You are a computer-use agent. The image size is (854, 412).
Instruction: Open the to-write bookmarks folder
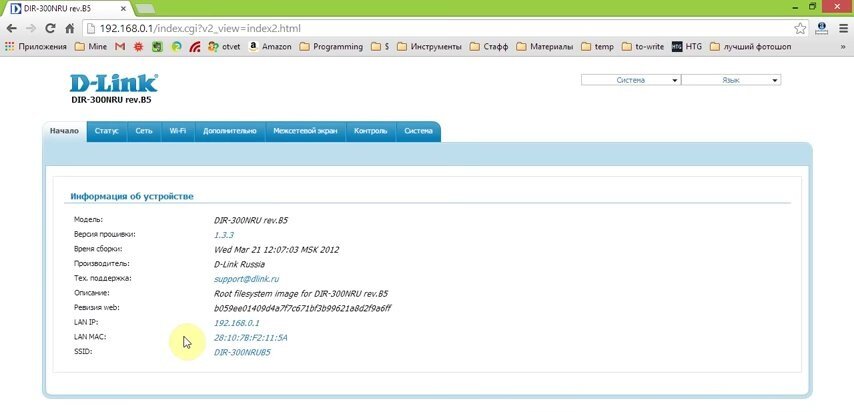coord(643,47)
